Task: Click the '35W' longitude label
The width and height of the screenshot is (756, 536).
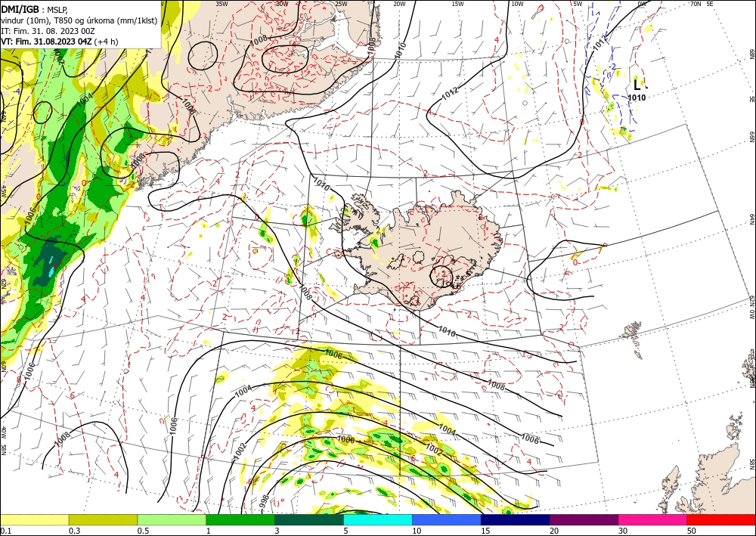Action: [x=222, y=3]
